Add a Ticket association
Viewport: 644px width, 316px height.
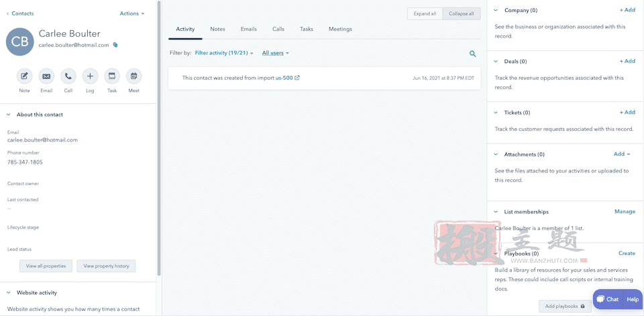tap(627, 112)
